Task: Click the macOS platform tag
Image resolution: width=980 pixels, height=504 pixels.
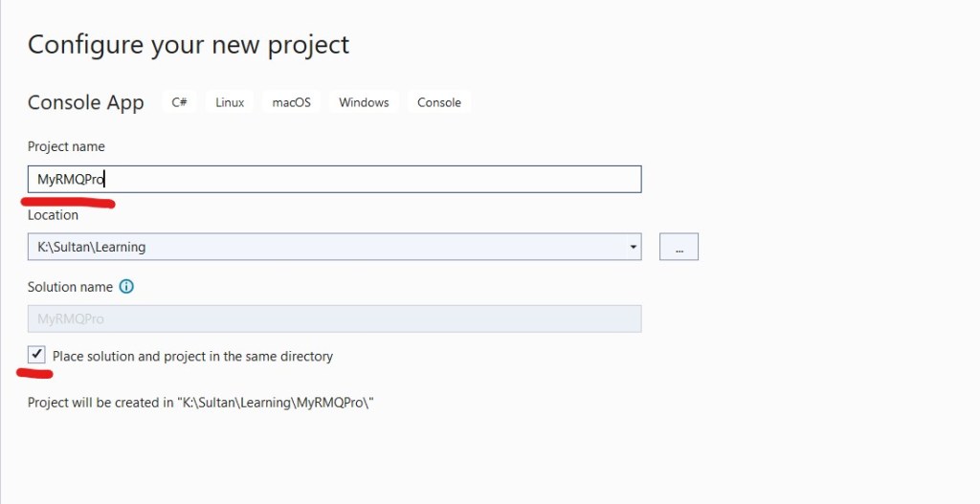Action: pyautogui.click(x=291, y=102)
